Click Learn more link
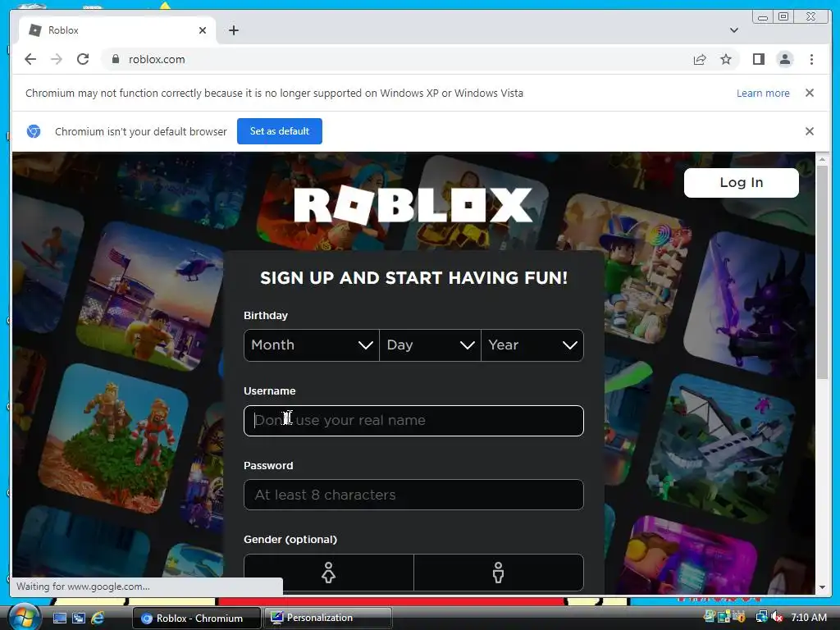The height and width of the screenshot is (630, 840). click(x=763, y=94)
